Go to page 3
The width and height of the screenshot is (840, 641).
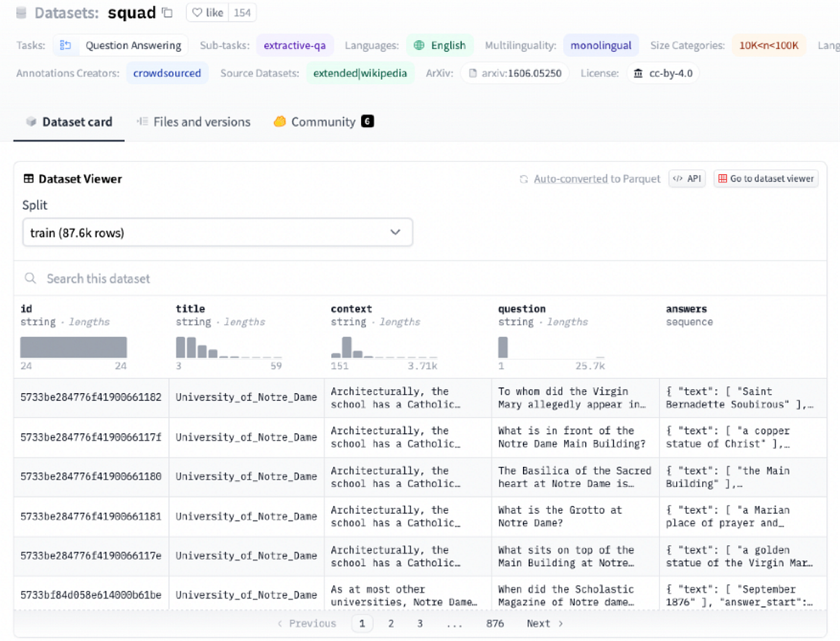[420, 624]
